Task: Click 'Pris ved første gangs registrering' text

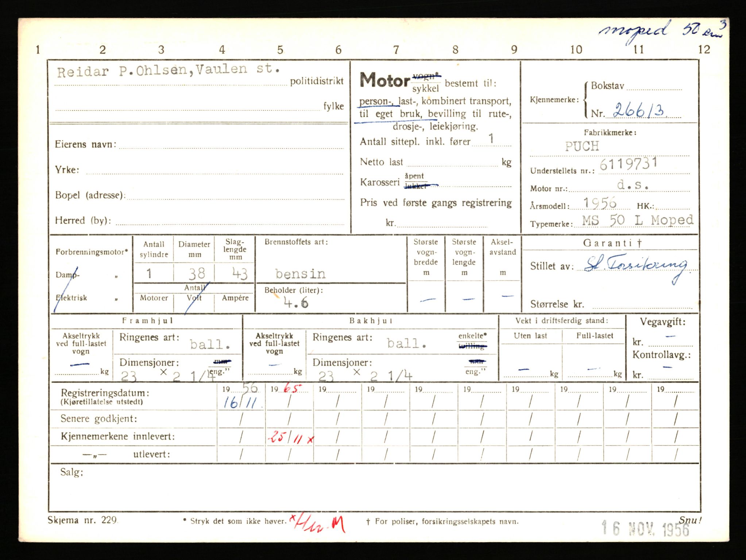Action: pyautogui.click(x=436, y=203)
